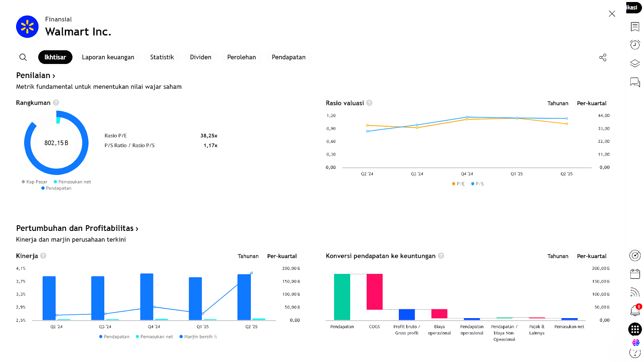
Task: Click help icon beside Rasio valuasi
Action: (x=369, y=103)
